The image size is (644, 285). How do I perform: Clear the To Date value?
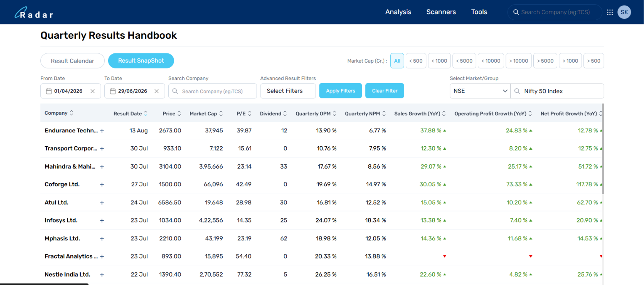click(157, 91)
